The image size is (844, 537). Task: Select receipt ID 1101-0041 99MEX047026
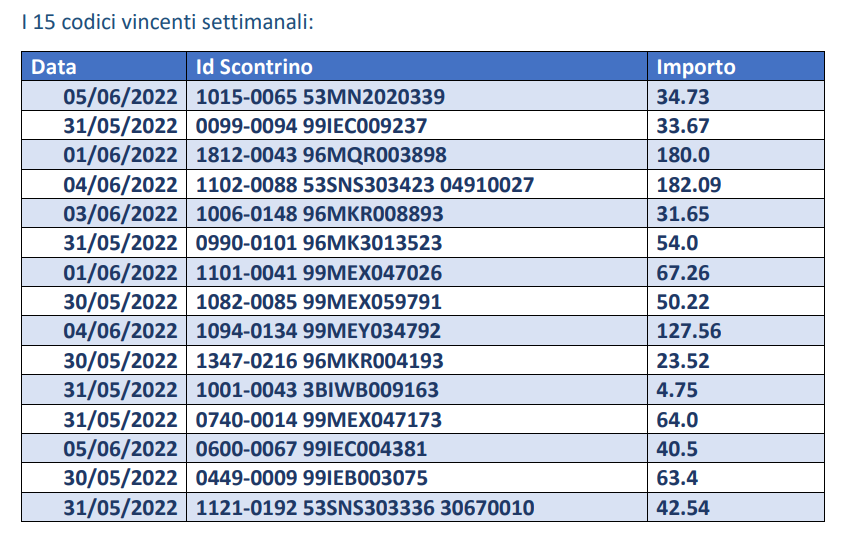(319, 273)
